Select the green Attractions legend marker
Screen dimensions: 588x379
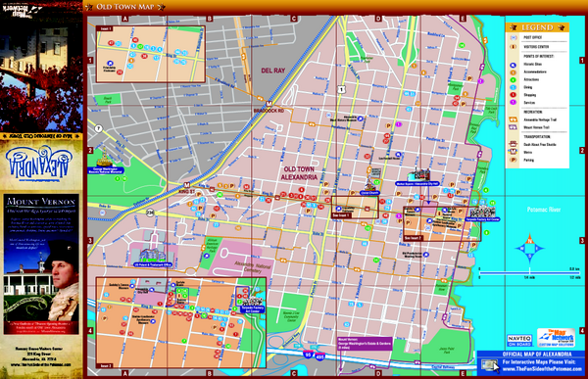(513, 80)
